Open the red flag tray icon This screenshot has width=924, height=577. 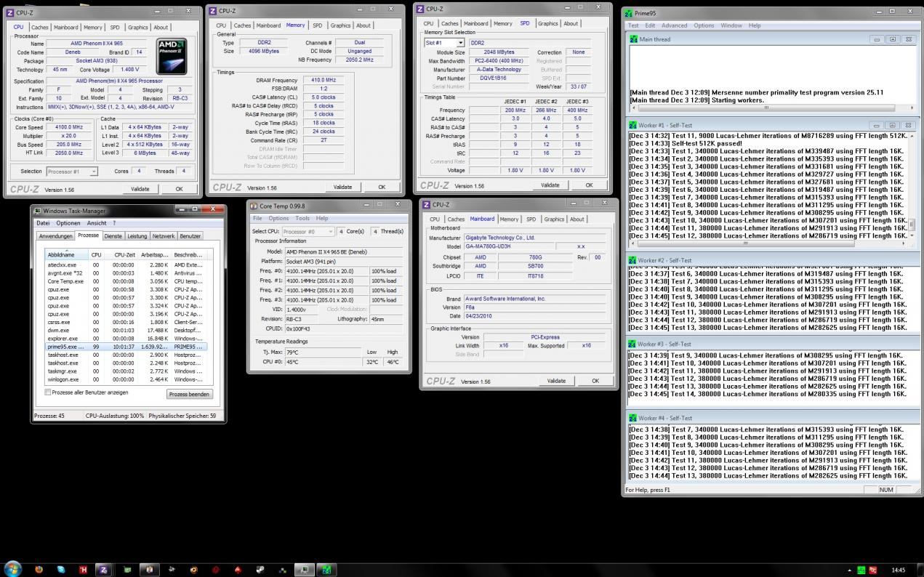point(873,570)
